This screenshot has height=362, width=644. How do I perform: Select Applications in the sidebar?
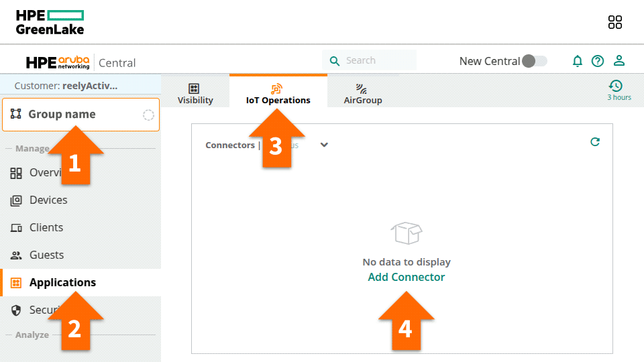(80, 283)
